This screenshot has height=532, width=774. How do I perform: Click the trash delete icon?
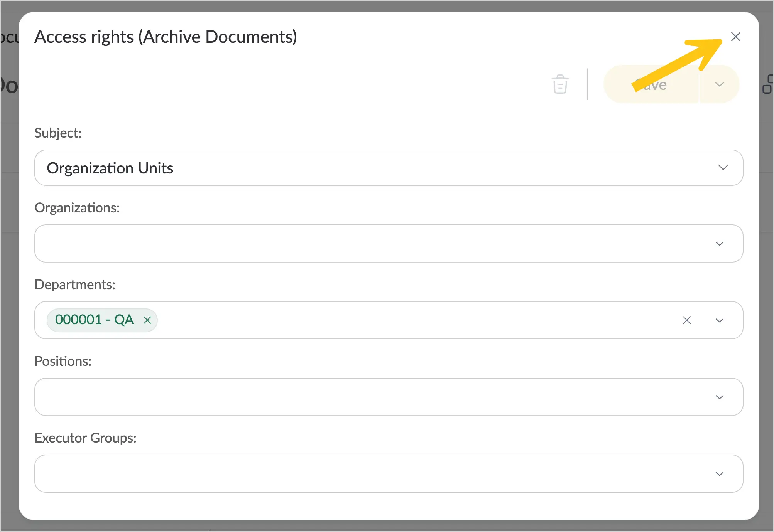(x=560, y=84)
